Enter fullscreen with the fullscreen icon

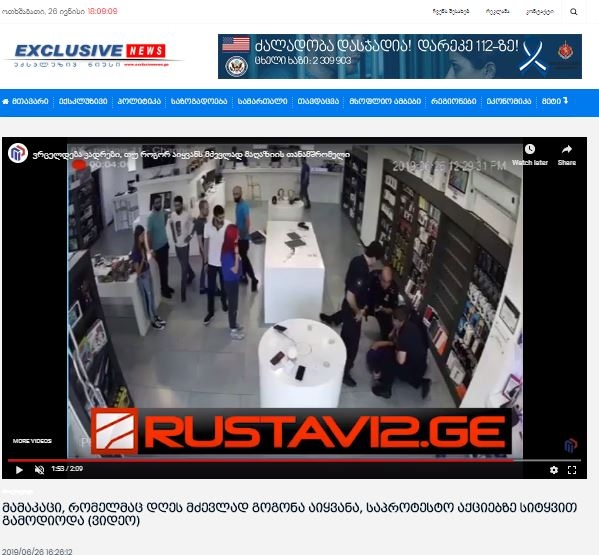coord(572,470)
